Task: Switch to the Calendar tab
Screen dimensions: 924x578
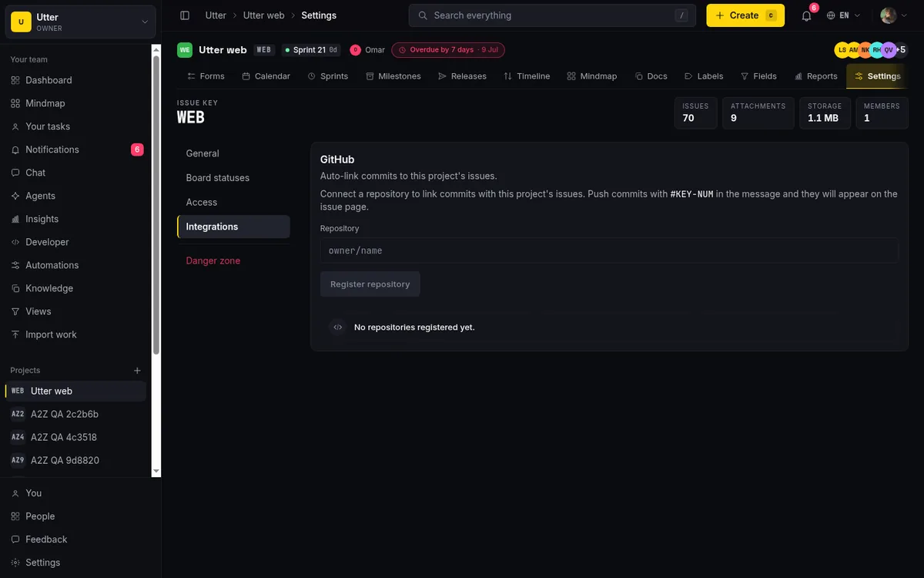Action: coord(266,76)
